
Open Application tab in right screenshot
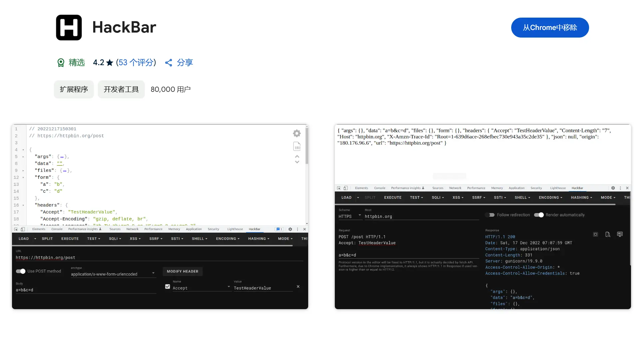pyautogui.click(x=517, y=188)
